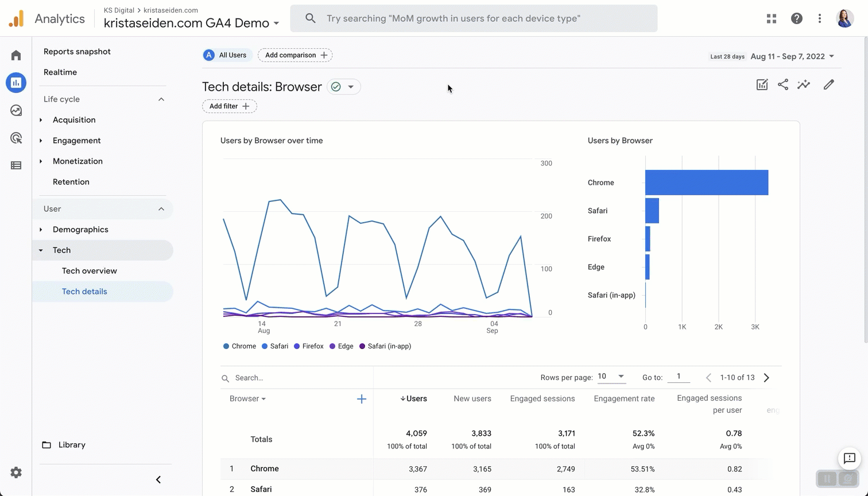Open the Insights sparkline icon
Image resolution: width=868 pixels, height=496 pixels.
click(804, 85)
